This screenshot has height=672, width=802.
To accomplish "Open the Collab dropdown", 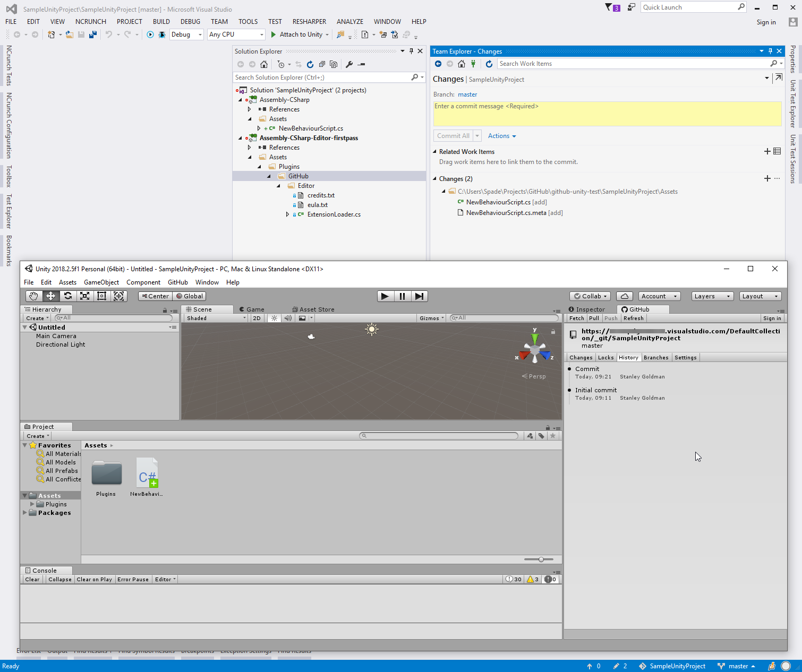I will [x=590, y=296].
